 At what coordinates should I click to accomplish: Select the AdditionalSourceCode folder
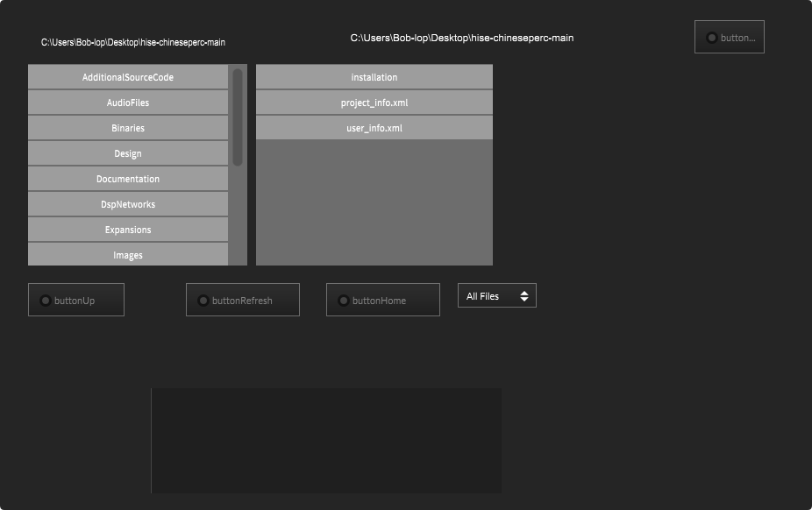tap(128, 77)
